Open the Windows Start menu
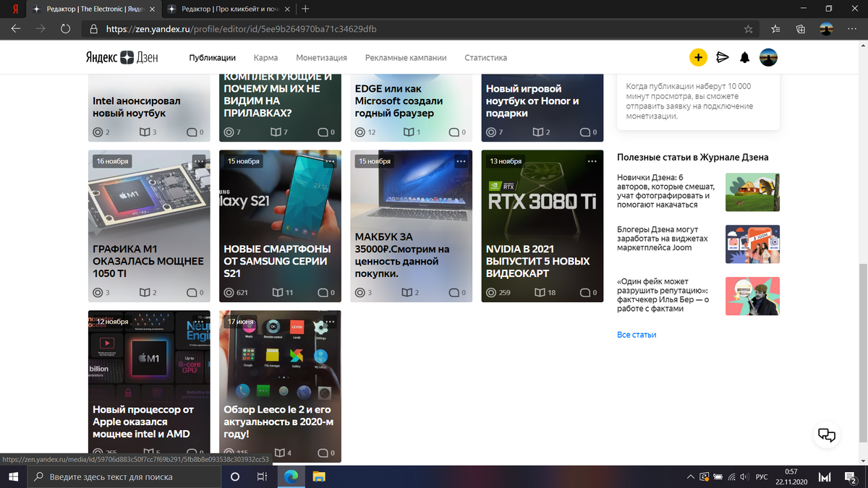This screenshot has height=488, width=868. click(x=13, y=477)
